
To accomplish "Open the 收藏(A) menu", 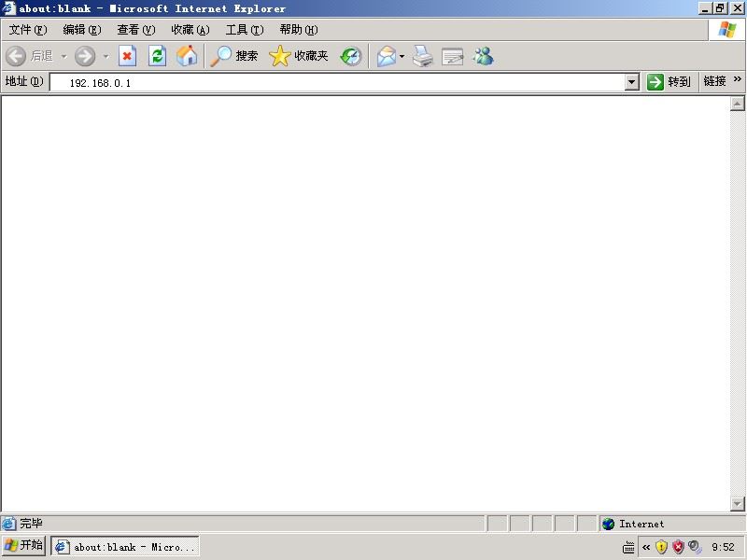I will click(x=190, y=30).
